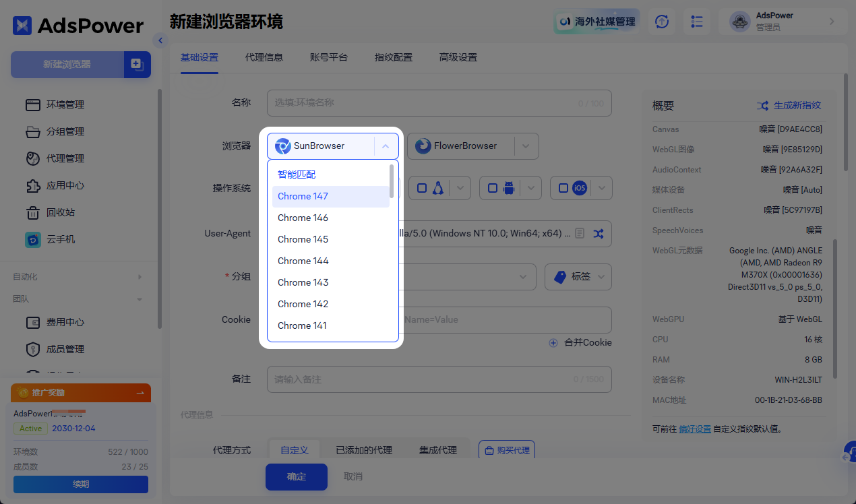The width and height of the screenshot is (856, 504).
Task: Open the 偏好设置 link
Action: (x=695, y=429)
